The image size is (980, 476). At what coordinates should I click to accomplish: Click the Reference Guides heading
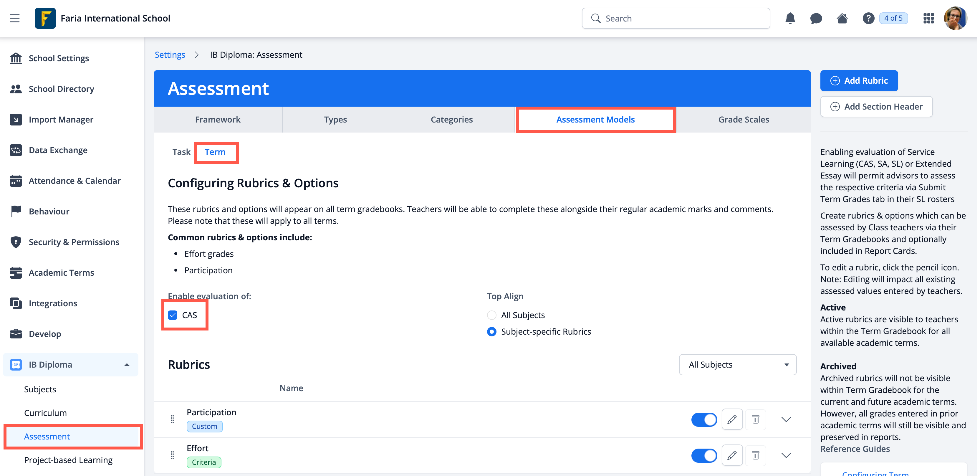(x=855, y=449)
